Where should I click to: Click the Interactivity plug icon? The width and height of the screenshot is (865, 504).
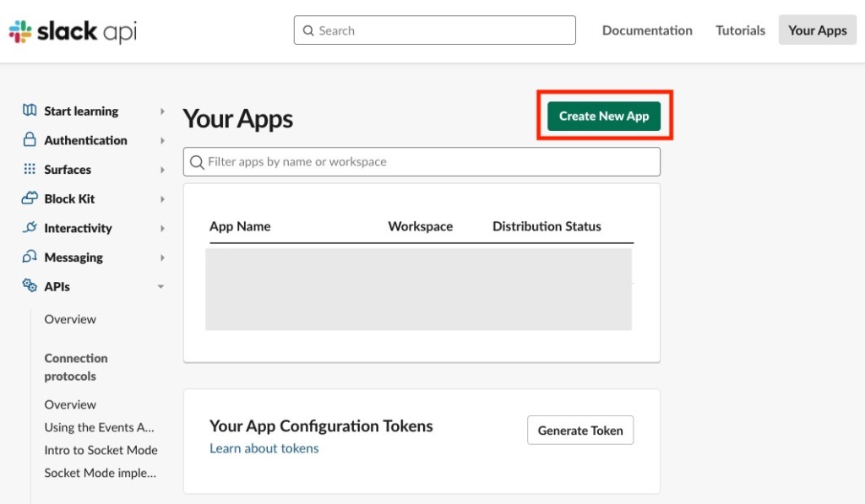coord(30,227)
